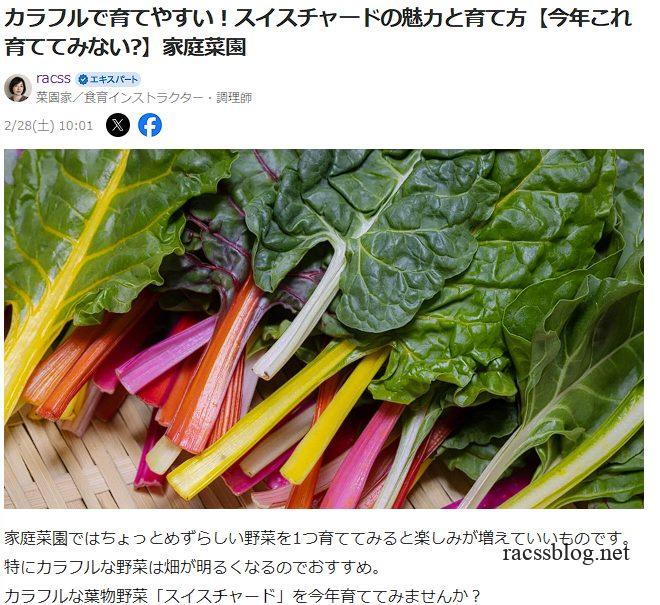Click the blue verified checkmark badge icon
This screenshot has width=660, height=605.
[x=83, y=80]
